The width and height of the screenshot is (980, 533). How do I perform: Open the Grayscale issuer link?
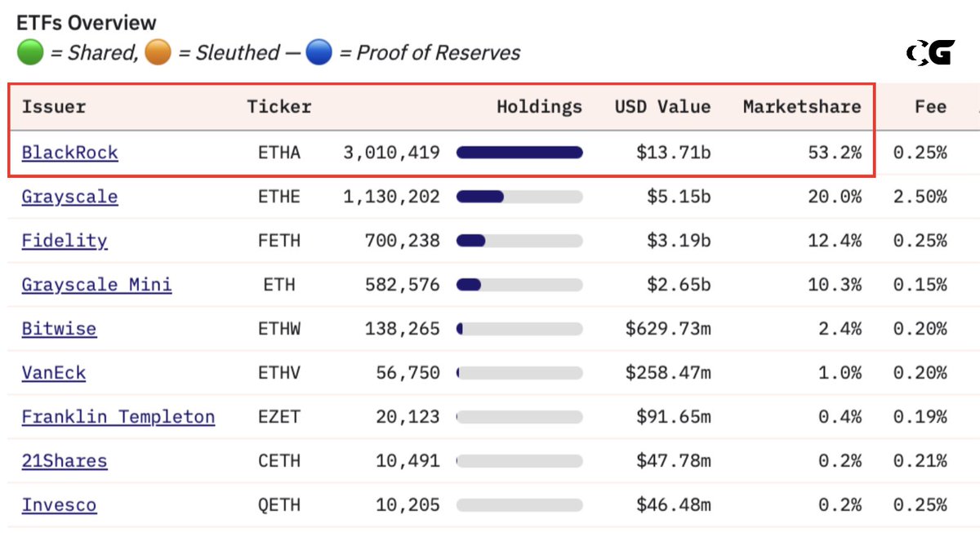(70, 197)
